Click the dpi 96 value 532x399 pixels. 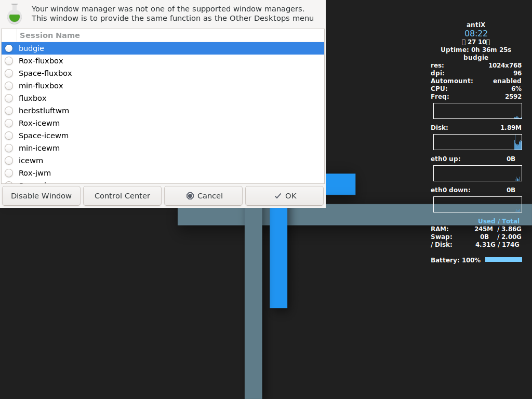pyautogui.click(x=517, y=73)
